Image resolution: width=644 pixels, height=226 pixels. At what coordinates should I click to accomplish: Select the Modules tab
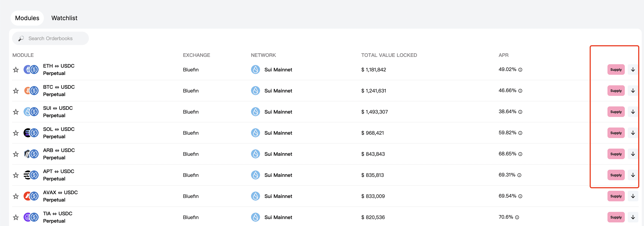click(x=27, y=18)
